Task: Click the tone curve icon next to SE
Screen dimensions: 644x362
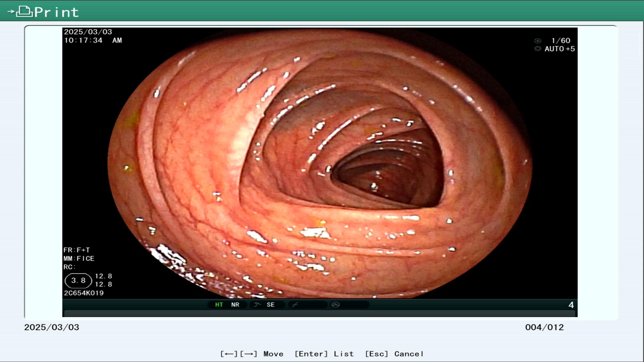Action: (x=257, y=305)
